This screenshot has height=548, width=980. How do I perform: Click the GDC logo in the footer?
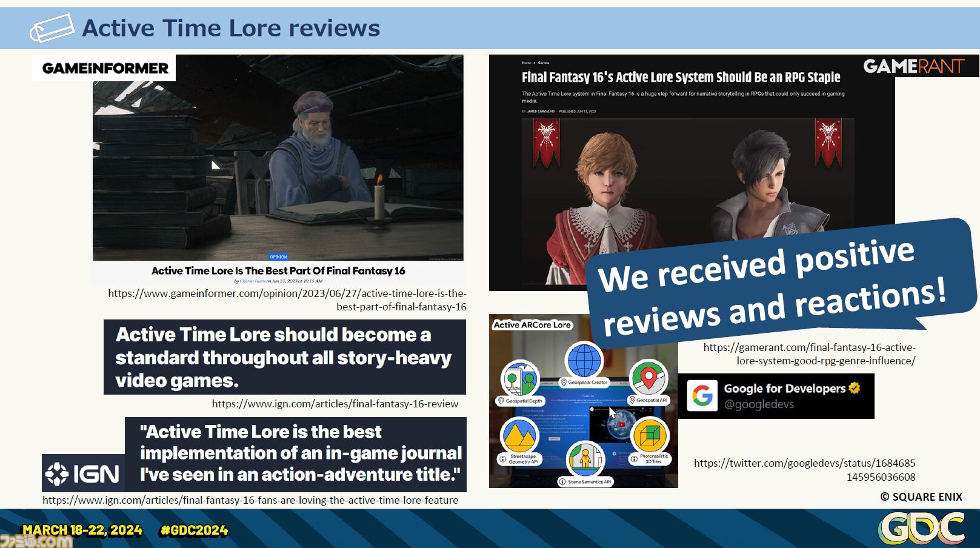coord(921,528)
